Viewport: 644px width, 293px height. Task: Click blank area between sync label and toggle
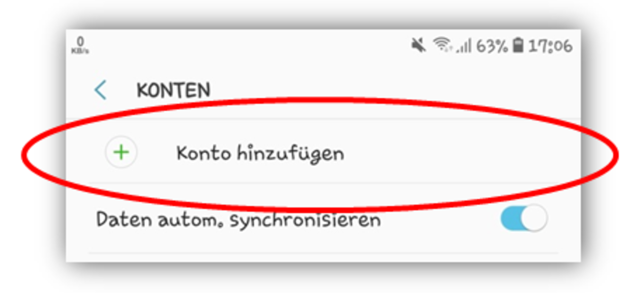pos(439,220)
